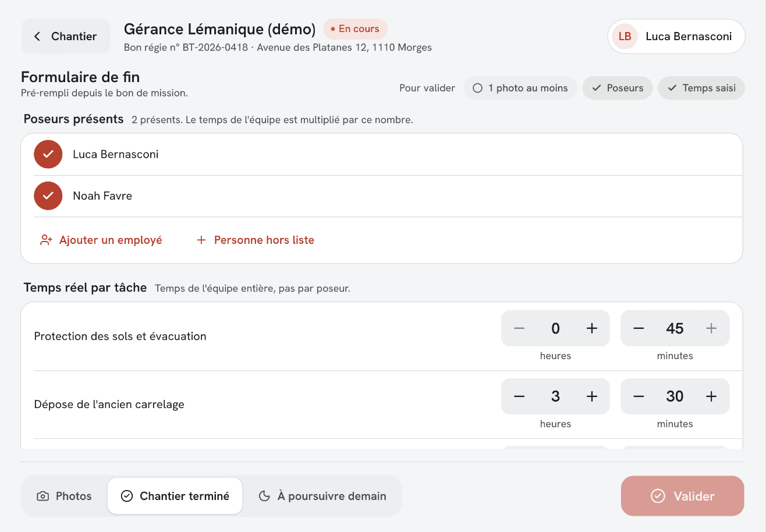
Task: Click the add-employee person icon
Action: pos(46,240)
